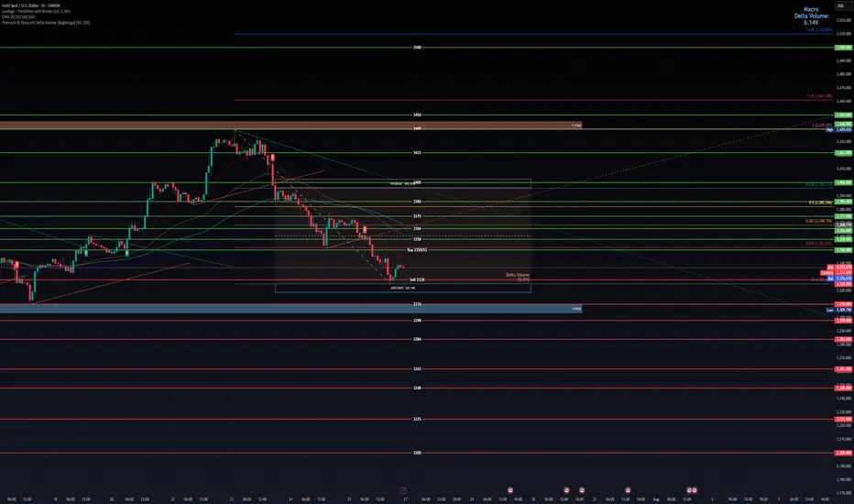The width and height of the screenshot is (854, 504).
Task: Open the earlier economic event flag on the 30th
Action: coord(566,490)
